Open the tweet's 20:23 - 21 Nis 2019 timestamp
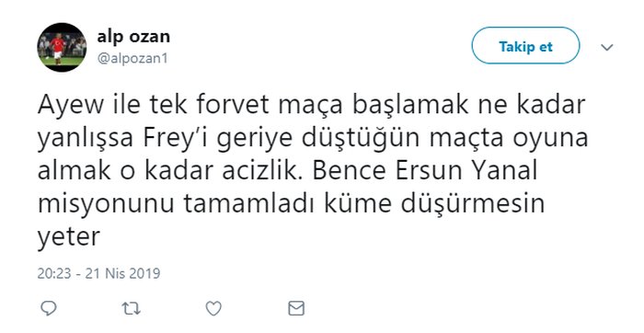The image size is (644, 333). click(98, 273)
